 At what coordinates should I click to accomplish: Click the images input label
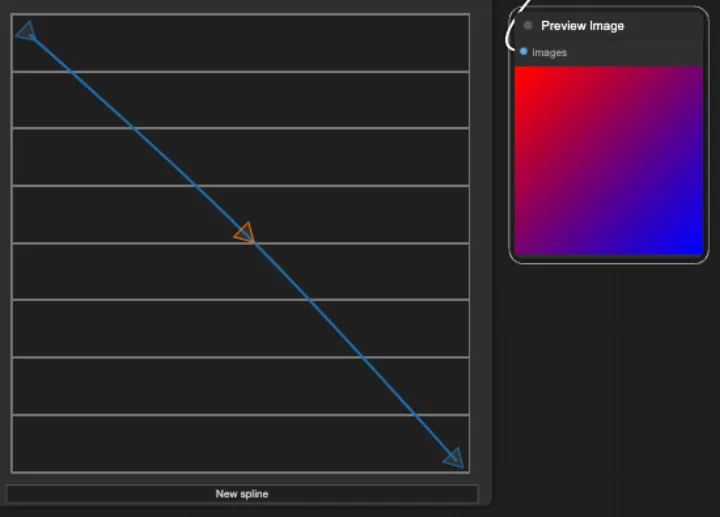(549, 53)
